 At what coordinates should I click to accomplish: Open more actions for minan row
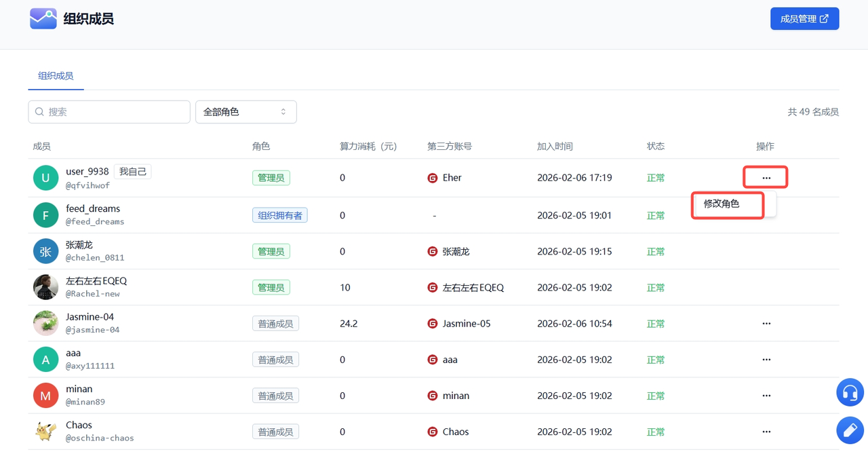point(766,396)
